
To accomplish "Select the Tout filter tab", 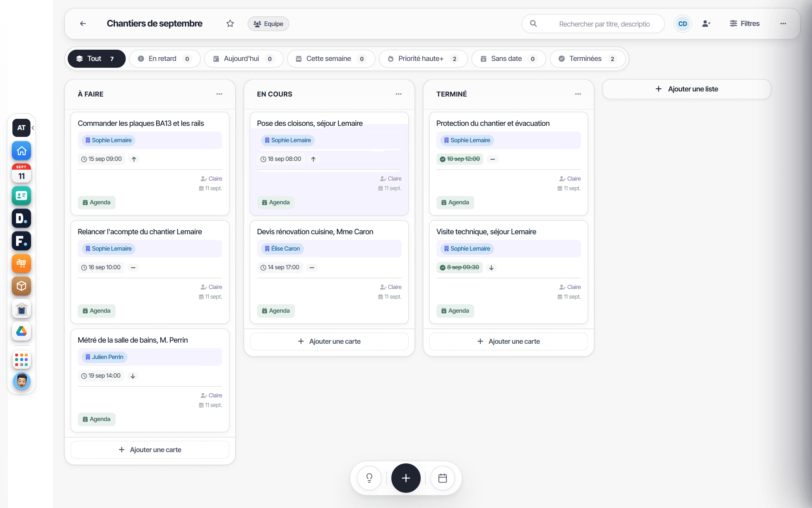I will (96, 59).
